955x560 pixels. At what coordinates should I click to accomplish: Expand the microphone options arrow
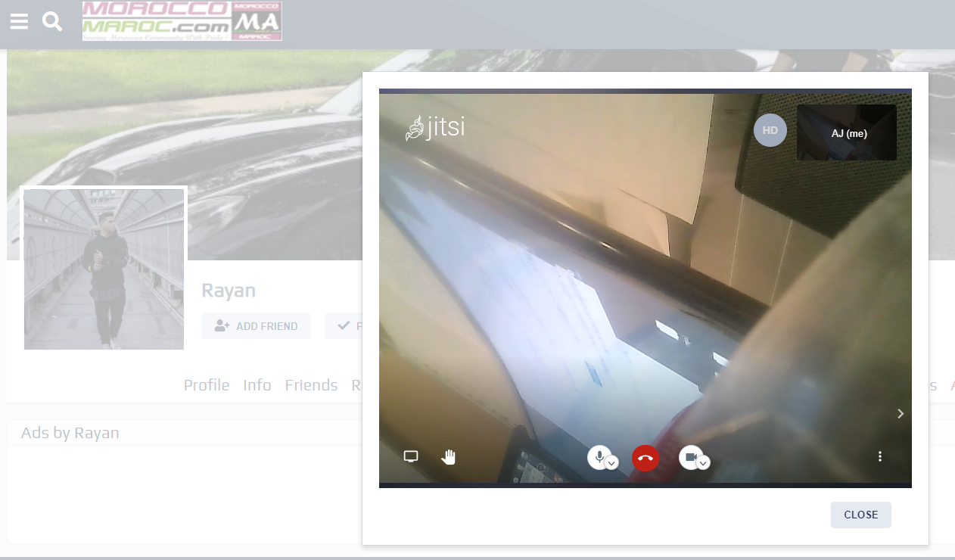coord(612,463)
